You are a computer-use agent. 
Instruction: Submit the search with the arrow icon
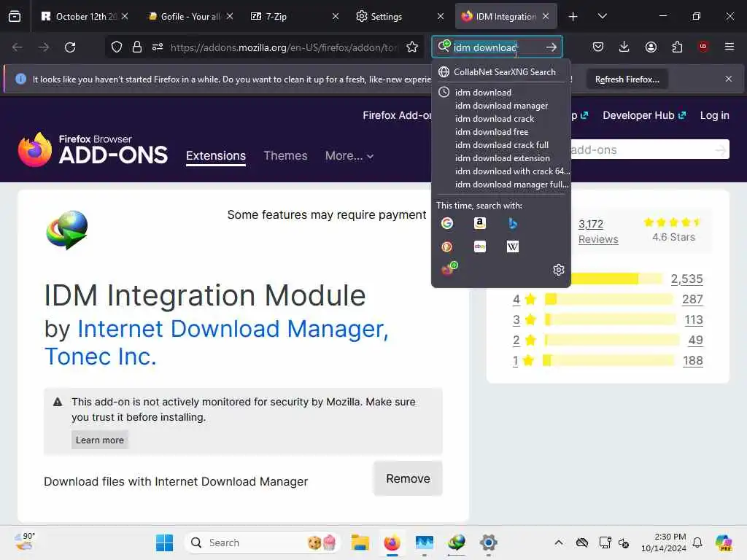pos(551,47)
